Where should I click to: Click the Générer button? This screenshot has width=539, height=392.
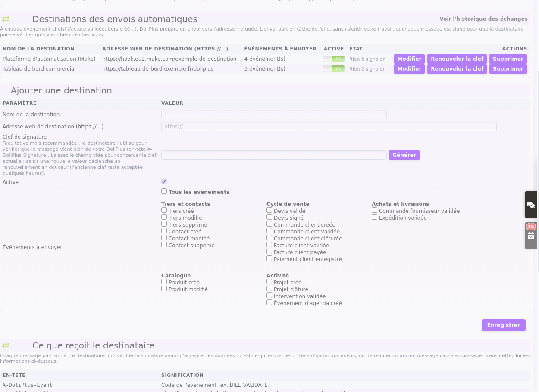(404, 155)
